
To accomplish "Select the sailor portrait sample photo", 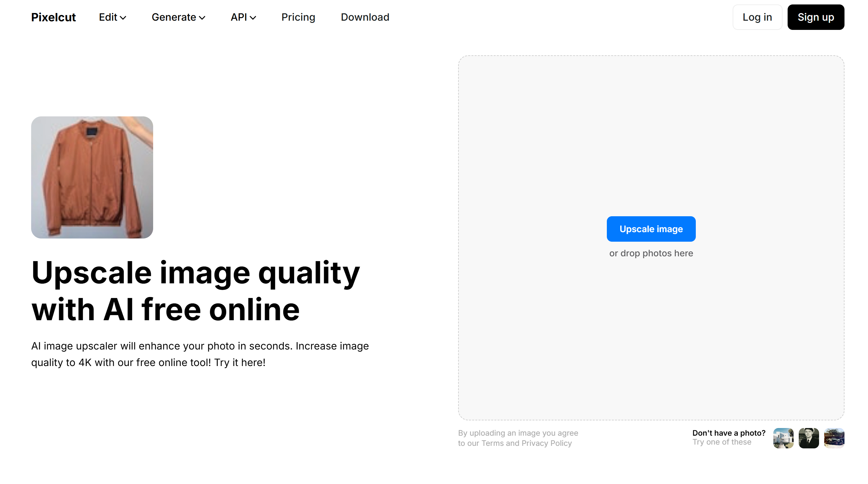I will click(x=808, y=438).
